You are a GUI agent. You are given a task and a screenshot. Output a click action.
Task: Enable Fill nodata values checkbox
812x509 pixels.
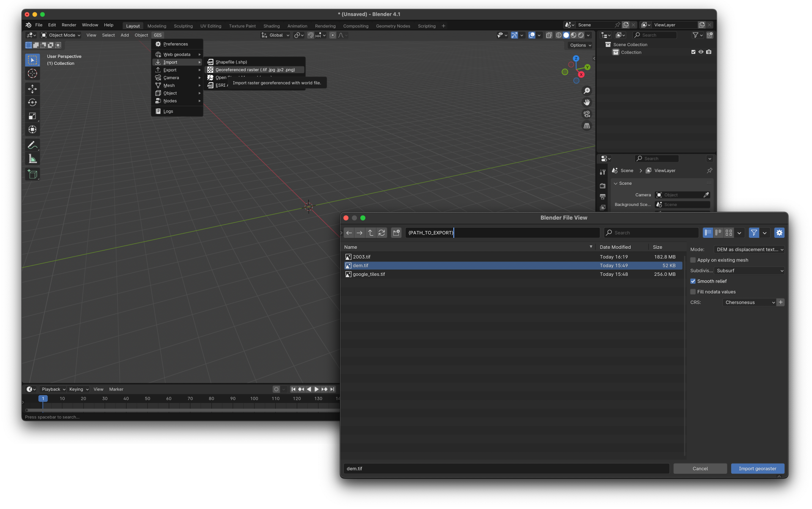[x=693, y=292]
